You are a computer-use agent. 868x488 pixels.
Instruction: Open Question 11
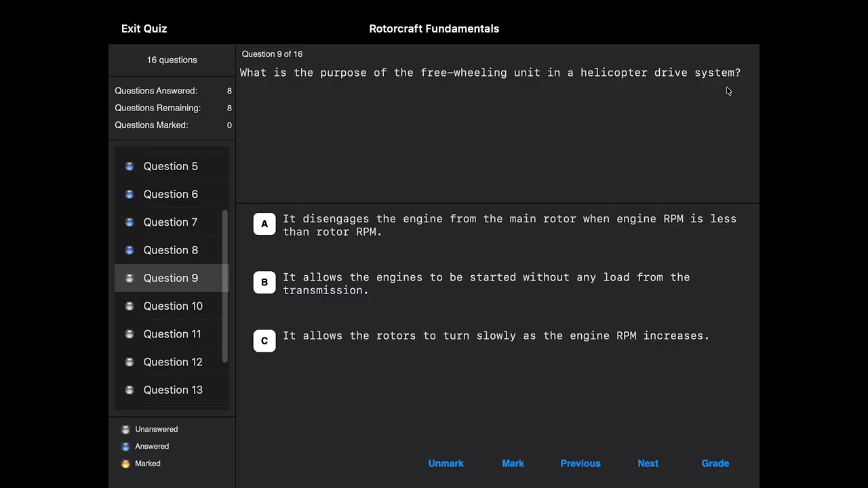(172, 333)
